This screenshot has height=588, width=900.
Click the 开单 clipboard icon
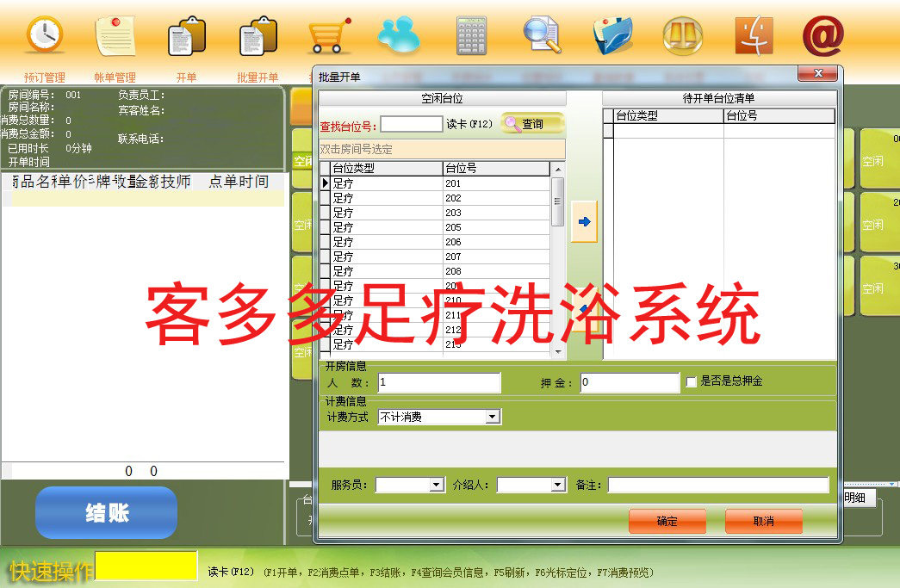187,36
